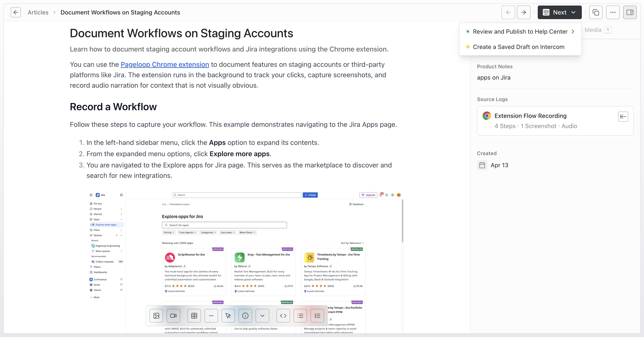Select numbered list format
Image resolution: width=644 pixels, height=337 pixels.
(x=317, y=316)
